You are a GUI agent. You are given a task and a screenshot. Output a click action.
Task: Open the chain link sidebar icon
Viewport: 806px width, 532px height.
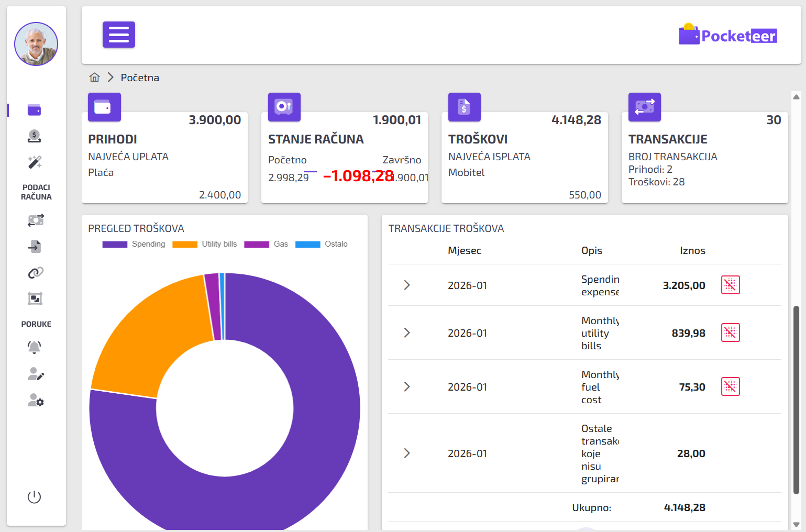pyautogui.click(x=35, y=273)
